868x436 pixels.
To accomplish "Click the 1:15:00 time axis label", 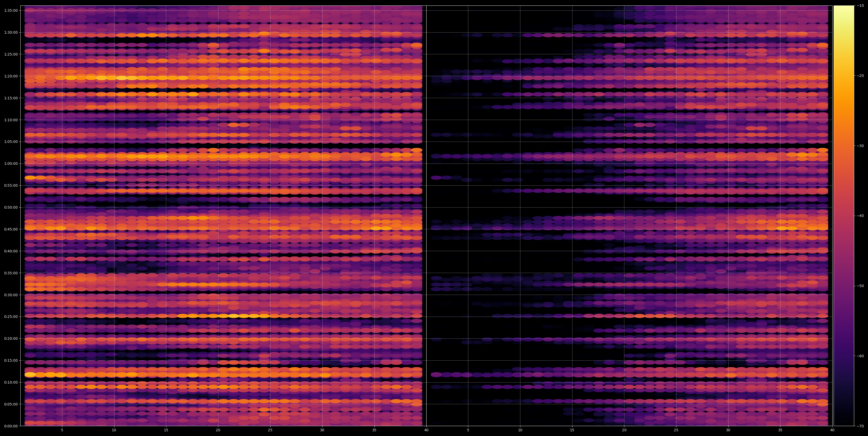I will 11,98.
